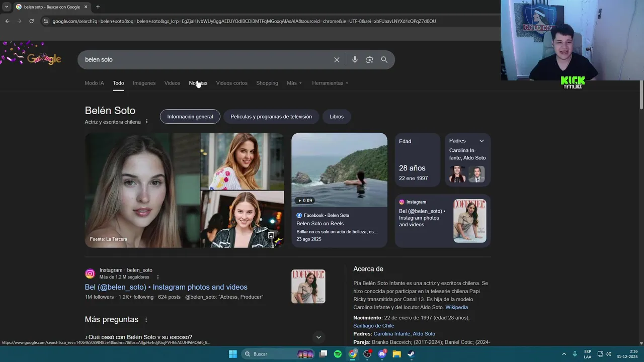
Task: Click the Instagram favicon in search result
Action: point(90,274)
